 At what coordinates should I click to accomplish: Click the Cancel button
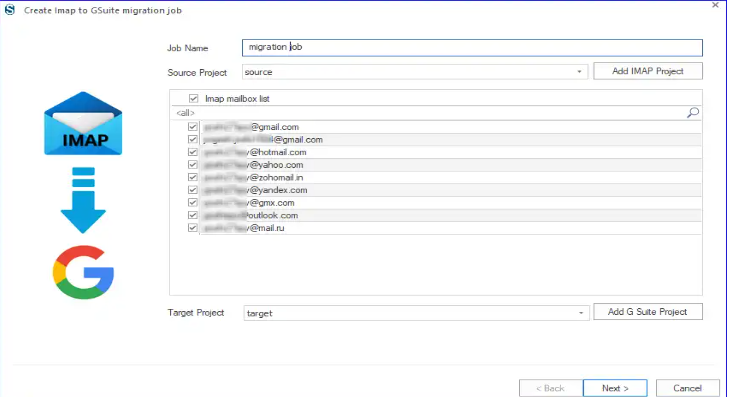(688, 388)
